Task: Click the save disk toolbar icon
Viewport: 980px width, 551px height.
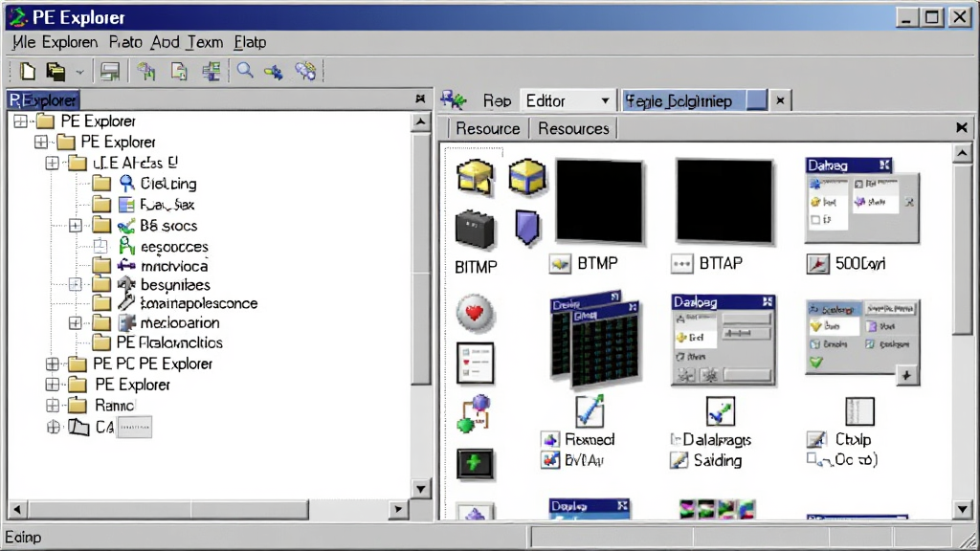Action: [x=110, y=71]
